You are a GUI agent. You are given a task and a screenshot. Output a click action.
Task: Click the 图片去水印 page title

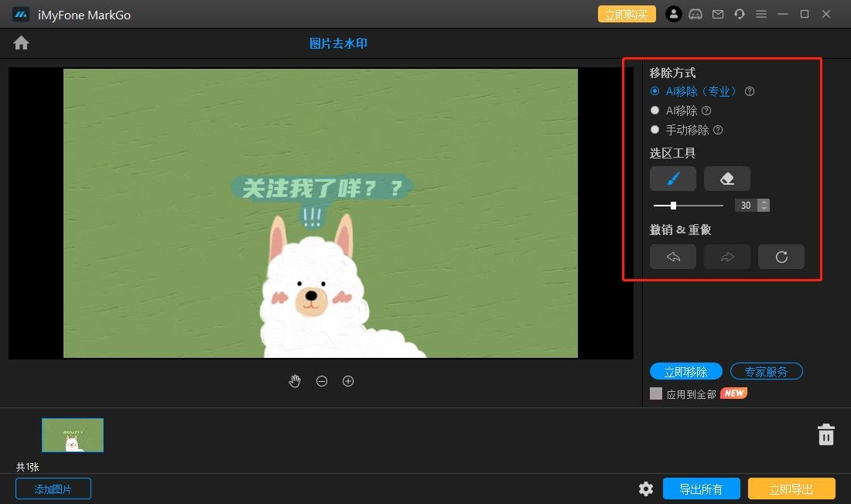click(338, 43)
